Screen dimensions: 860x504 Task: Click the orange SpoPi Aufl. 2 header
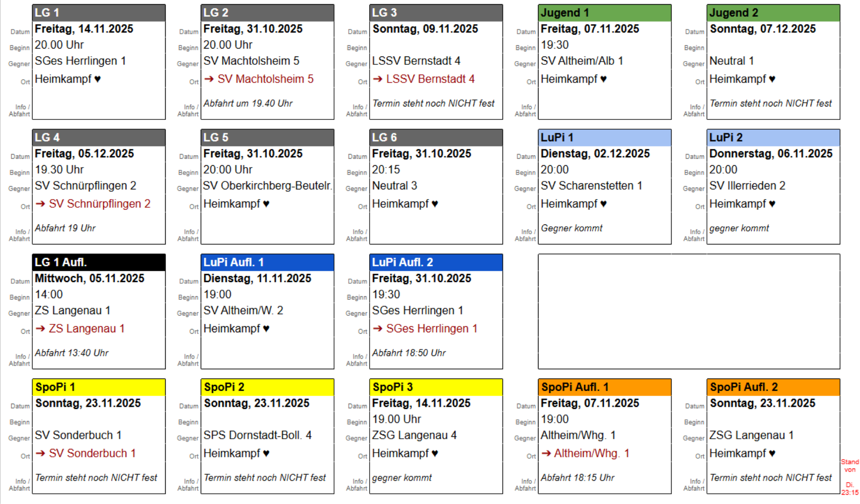click(773, 387)
